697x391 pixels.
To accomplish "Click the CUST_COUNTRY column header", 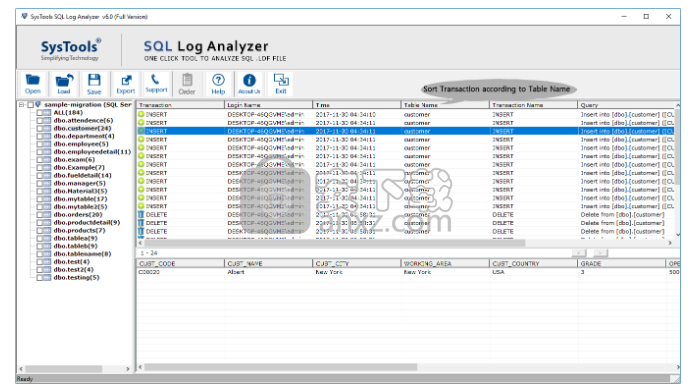I will tap(533, 263).
